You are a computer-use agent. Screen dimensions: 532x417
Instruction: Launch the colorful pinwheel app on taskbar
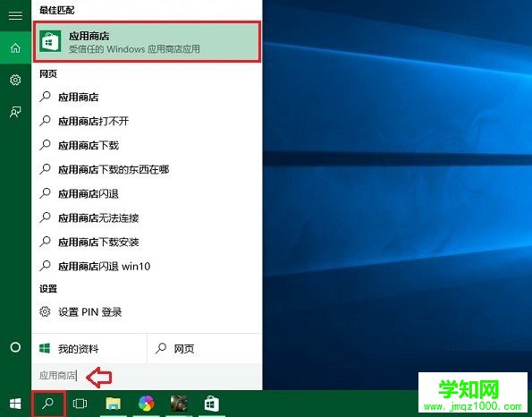[x=147, y=404]
